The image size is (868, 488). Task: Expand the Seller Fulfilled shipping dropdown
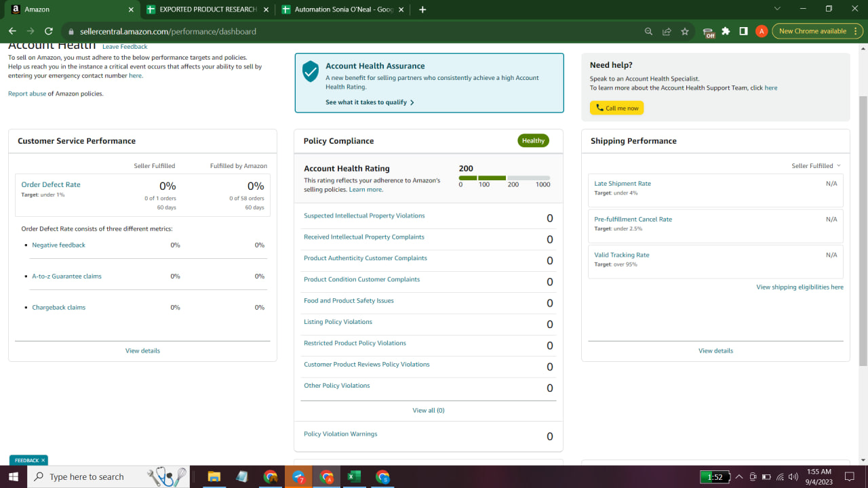(816, 165)
